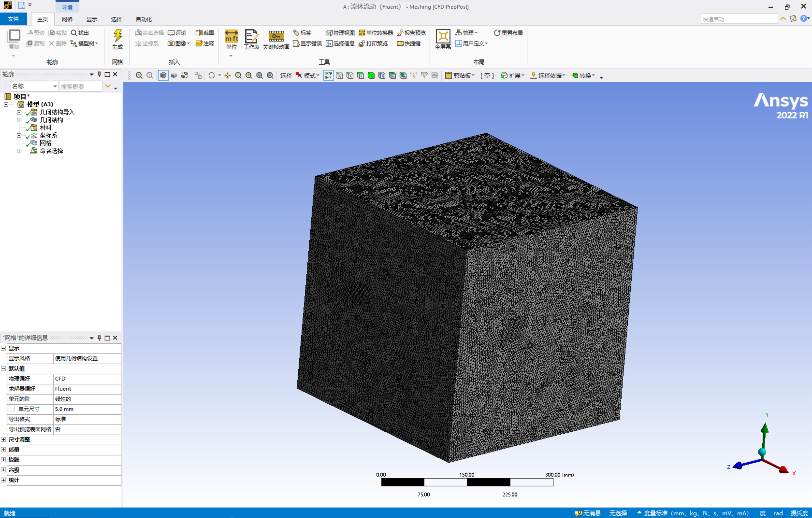Open the 单位转换器 unit converter
This screenshot has height=518, width=812.
pyautogui.click(x=376, y=33)
